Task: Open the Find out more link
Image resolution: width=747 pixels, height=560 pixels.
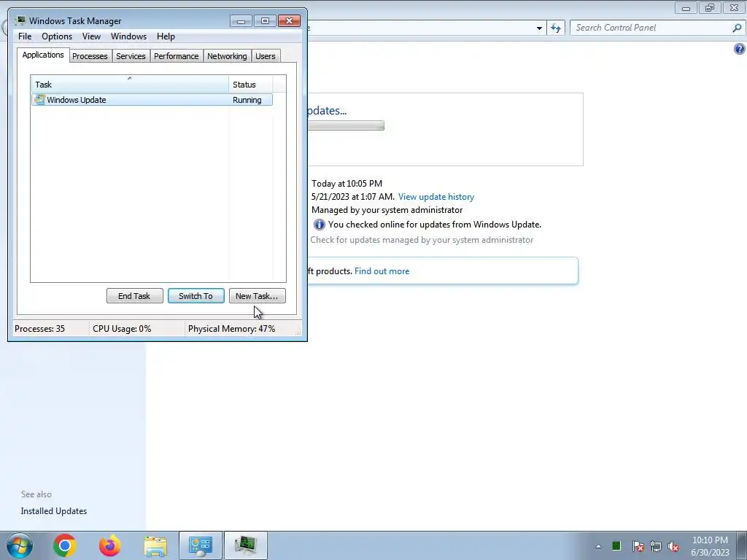Action: click(x=382, y=271)
